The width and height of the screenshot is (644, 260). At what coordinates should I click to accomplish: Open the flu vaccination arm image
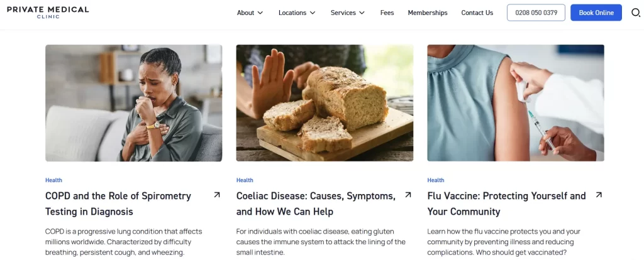(x=516, y=103)
